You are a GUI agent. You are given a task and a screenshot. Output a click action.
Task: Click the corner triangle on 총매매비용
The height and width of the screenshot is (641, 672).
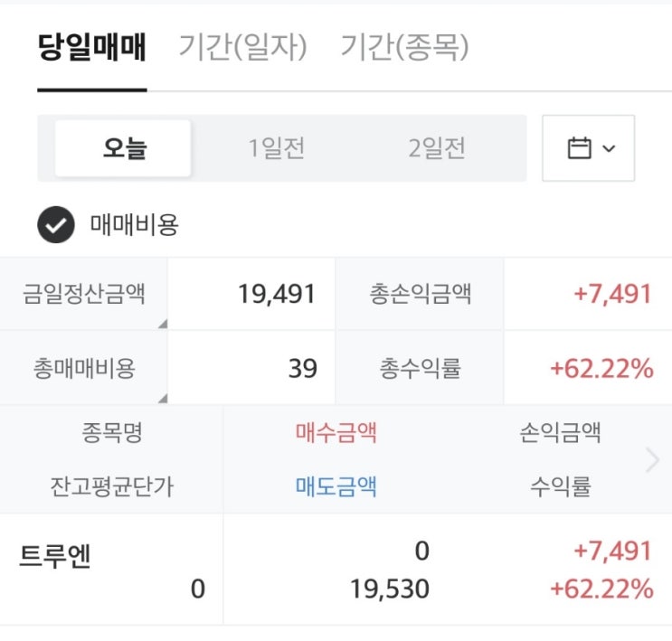(x=162, y=397)
